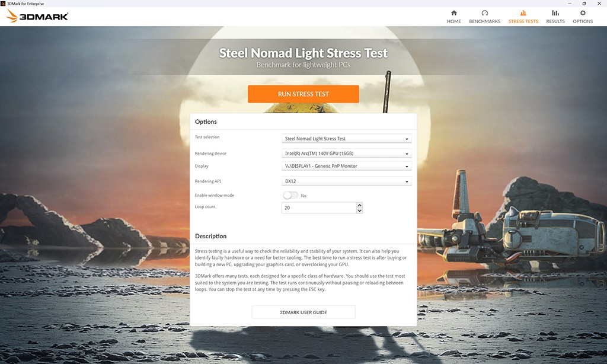Click the 'Test selection' label
The image size is (607, 364).
point(207,137)
